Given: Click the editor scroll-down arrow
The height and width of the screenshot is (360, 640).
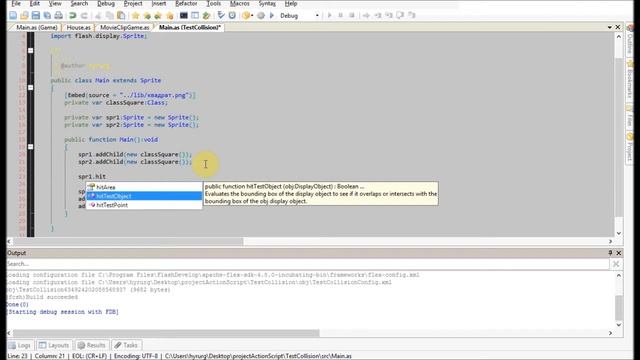Looking at the screenshot, I should tap(619, 233).
